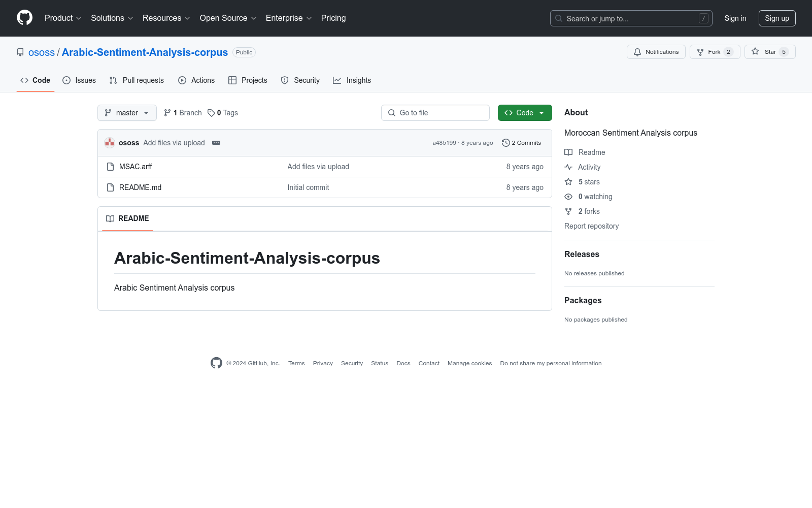Viewport: 812px width, 508px height.
Task: Switch to the Actions tab
Action: pos(196,80)
